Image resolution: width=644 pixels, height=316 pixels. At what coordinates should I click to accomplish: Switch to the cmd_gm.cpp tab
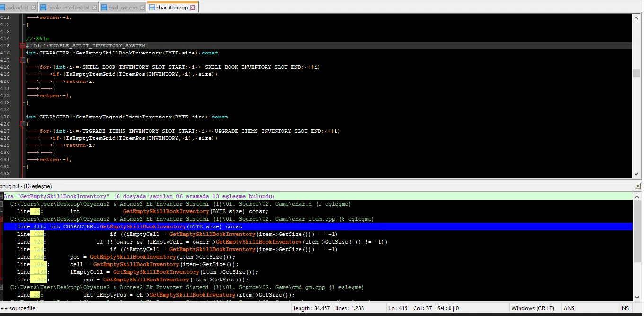point(122,8)
